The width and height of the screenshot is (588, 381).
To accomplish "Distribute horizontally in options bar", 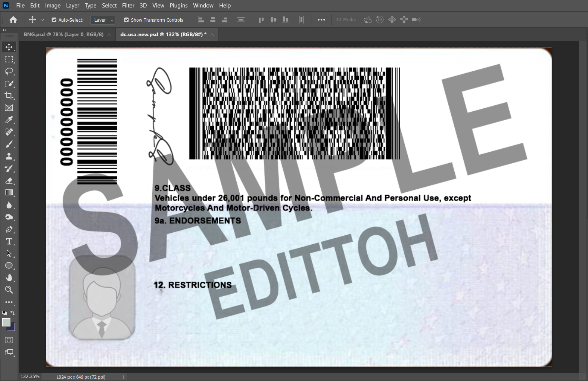I will click(301, 20).
